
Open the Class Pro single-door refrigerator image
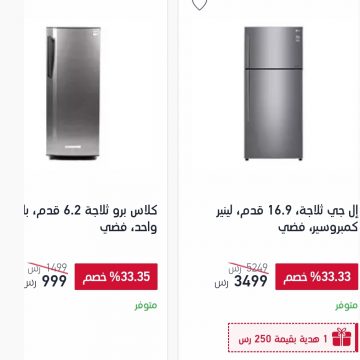coord(73,93)
